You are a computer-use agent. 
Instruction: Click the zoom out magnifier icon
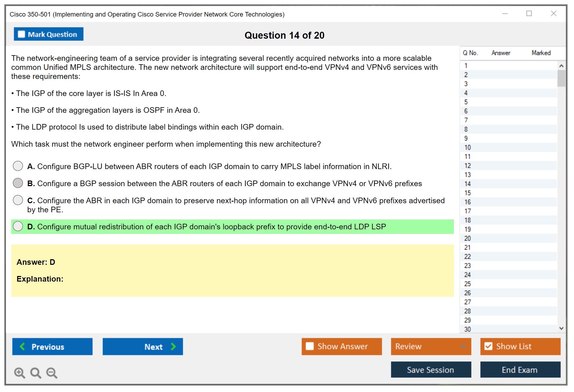52,373
